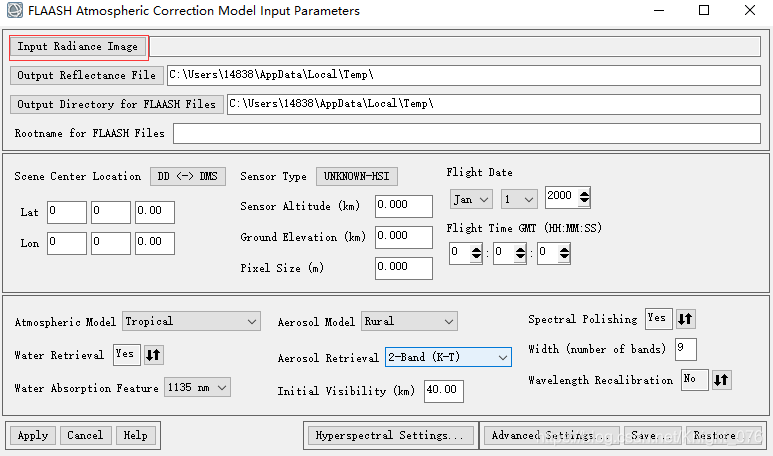Expand Aerosol Retrieval 2-Band (K-T) dropdown
The height and width of the screenshot is (456, 773).
(448, 357)
